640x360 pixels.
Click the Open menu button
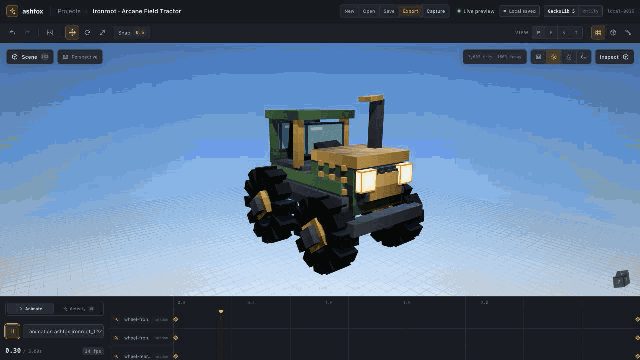coord(369,11)
